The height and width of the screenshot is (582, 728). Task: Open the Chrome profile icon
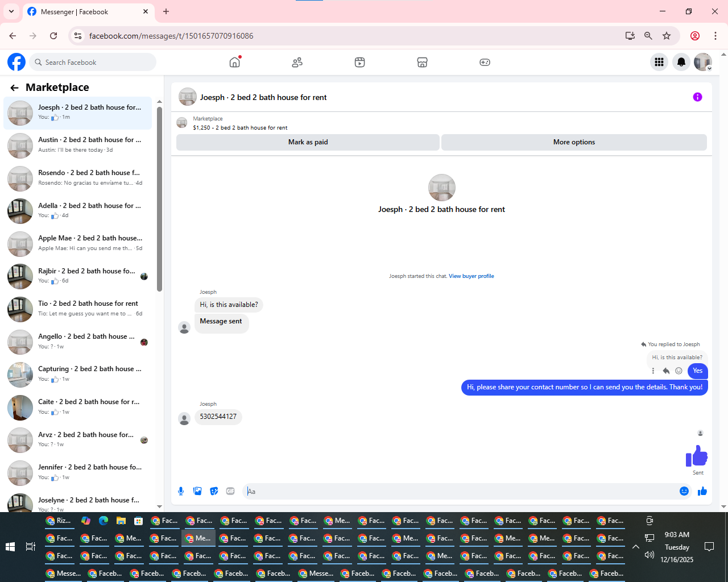(695, 36)
